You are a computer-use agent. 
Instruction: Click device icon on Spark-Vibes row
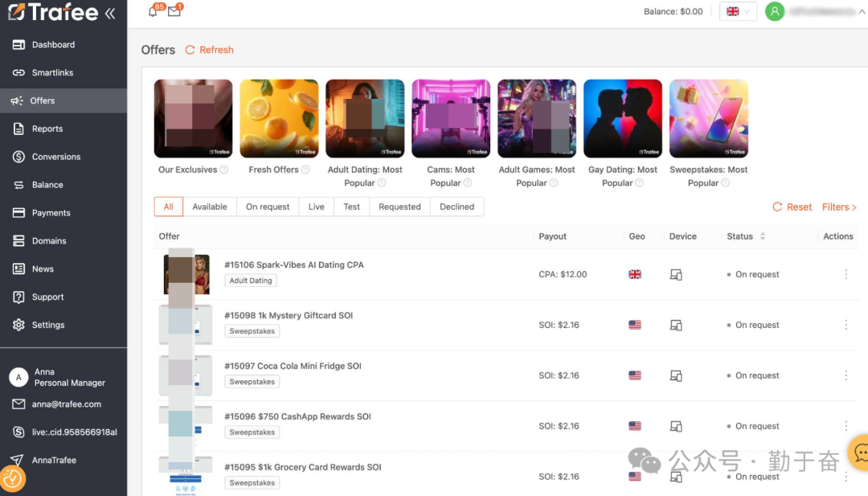point(676,275)
